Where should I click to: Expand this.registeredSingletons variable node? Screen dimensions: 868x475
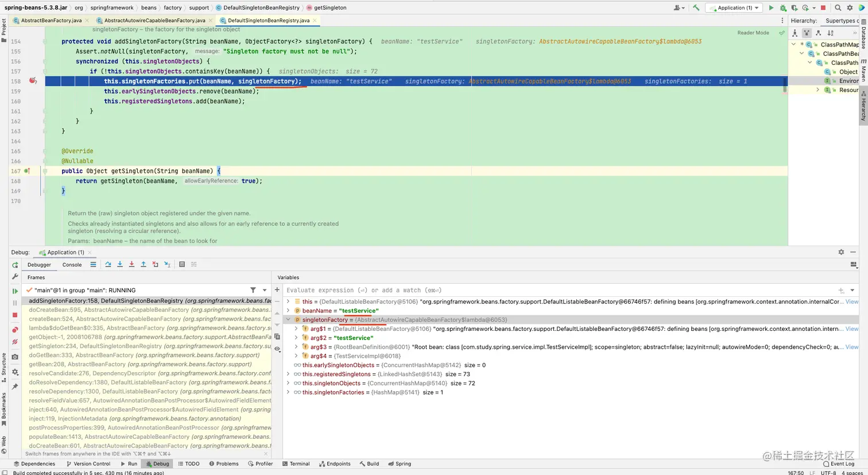[288, 374]
